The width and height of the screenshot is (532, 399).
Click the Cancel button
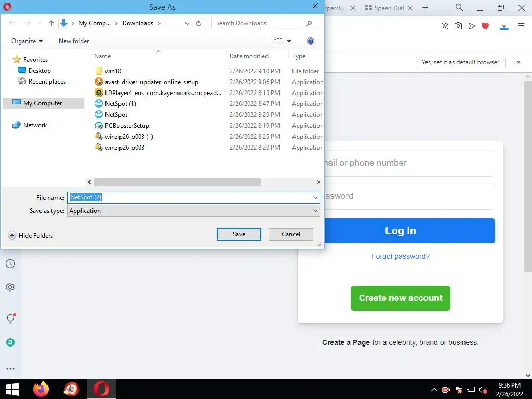[291, 234]
